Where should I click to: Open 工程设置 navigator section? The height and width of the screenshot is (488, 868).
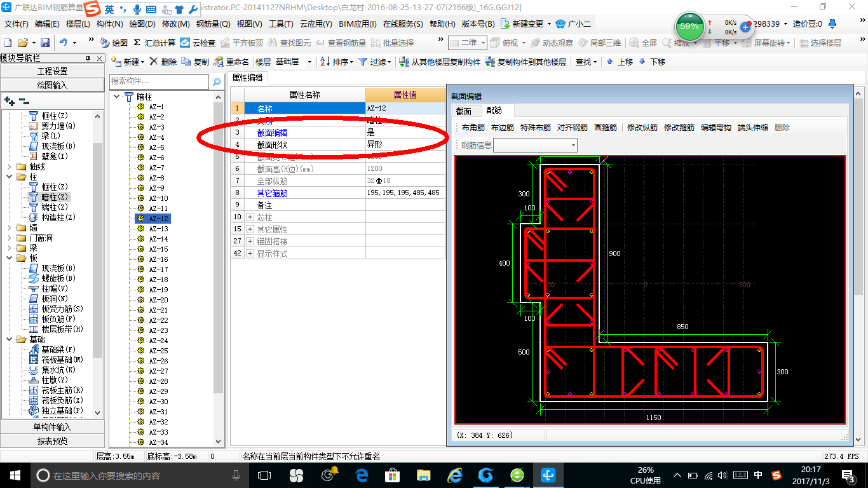52,71
